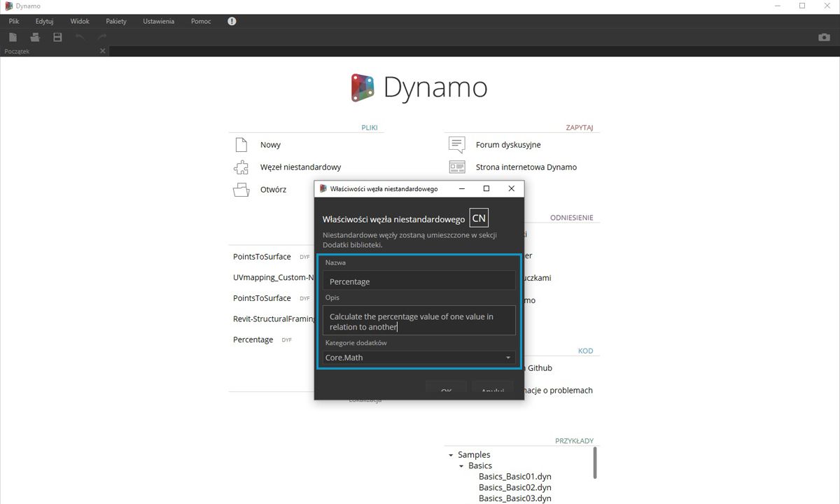Image resolution: width=840 pixels, height=504 pixels.
Task: Open recent file PointsToSurface above Revit-StructuralFraming
Action: point(262,298)
